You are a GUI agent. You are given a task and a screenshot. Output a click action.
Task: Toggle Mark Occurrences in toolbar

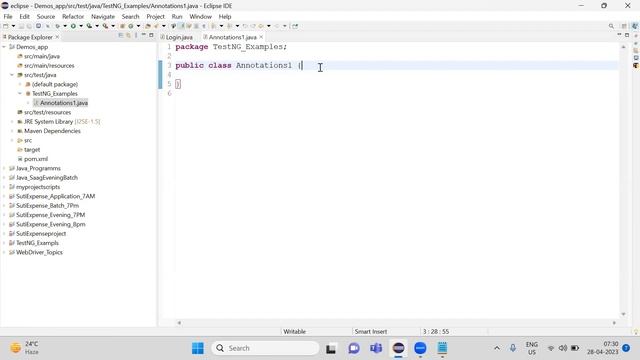182,26
